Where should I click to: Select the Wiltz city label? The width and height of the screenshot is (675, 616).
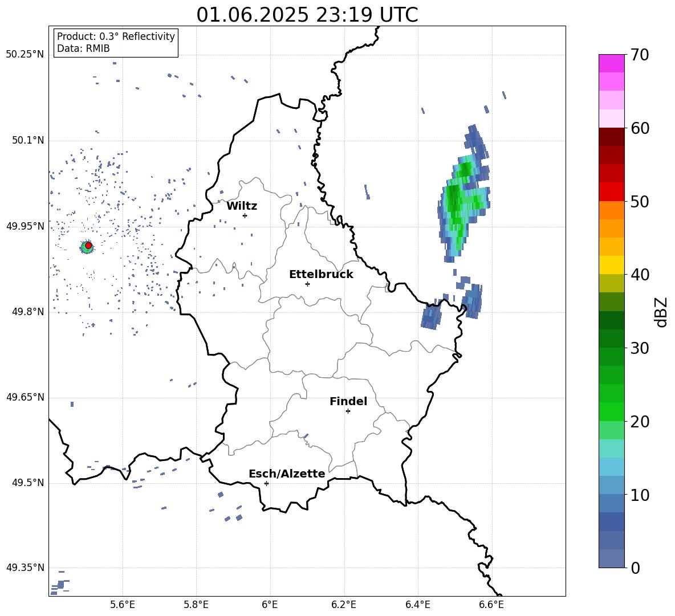[242, 206]
